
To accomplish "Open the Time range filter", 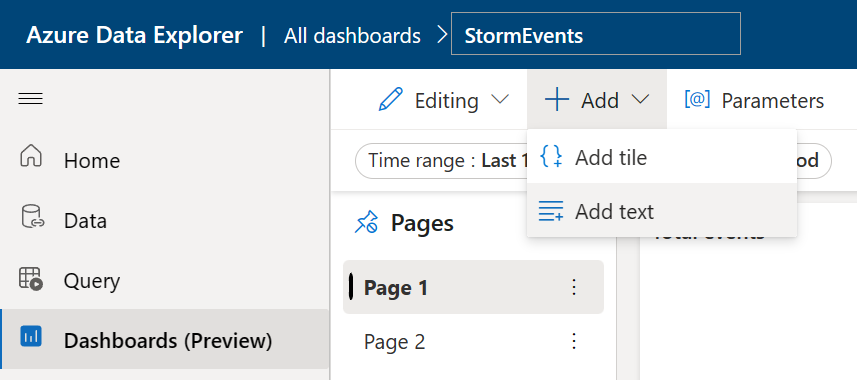I will [x=442, y=161].
